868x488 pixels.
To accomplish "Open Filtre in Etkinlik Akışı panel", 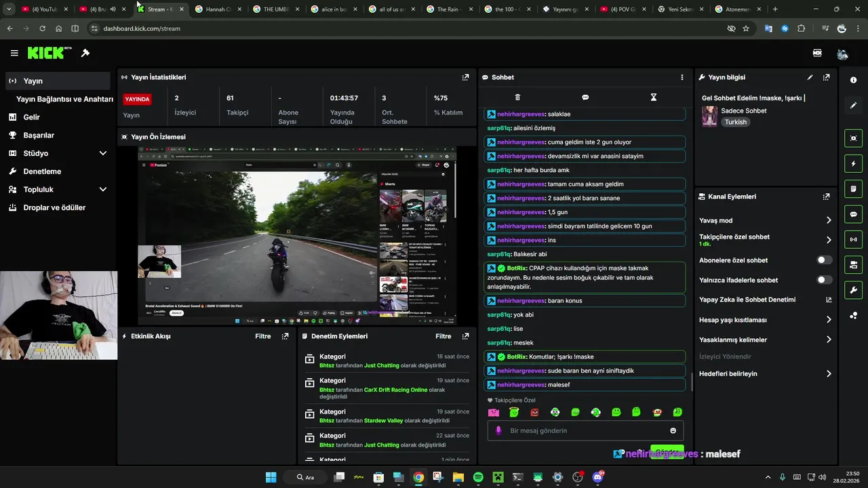I will (x=263, y=336).
